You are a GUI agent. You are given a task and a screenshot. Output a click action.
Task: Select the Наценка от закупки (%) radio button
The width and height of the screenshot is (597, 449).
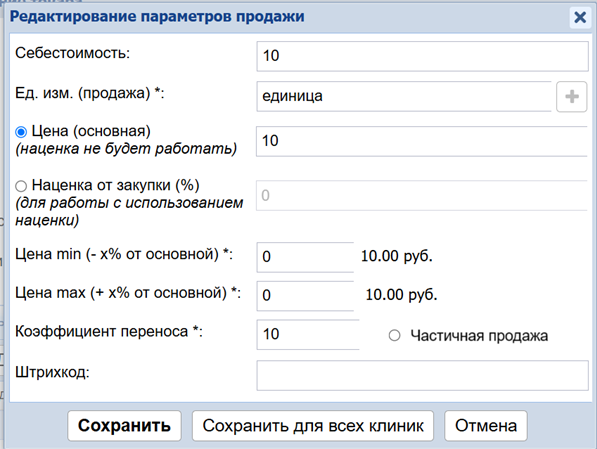coord(21,186)
